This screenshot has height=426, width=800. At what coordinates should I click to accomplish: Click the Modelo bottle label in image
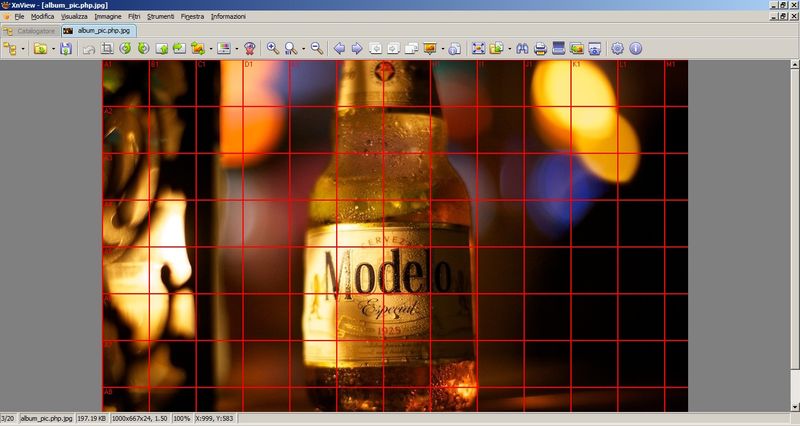[388, 293]
